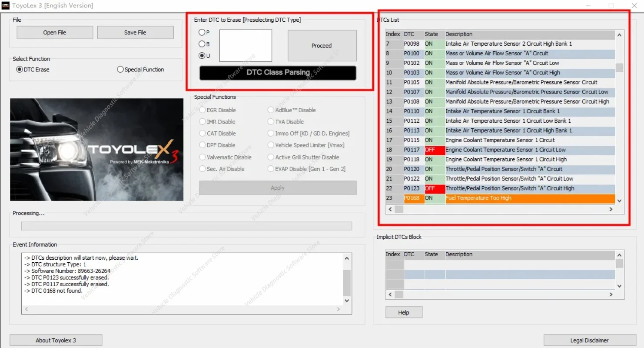Click log line 'DTC 0168 not found.'
This screenshot has width=644, height=348.
coord(53,291)
